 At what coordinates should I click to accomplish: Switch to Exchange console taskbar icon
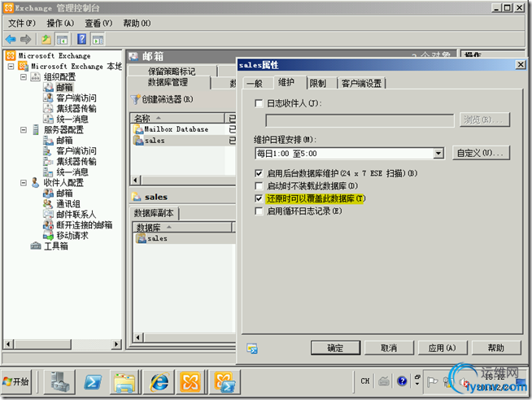[x=190, y=382]
